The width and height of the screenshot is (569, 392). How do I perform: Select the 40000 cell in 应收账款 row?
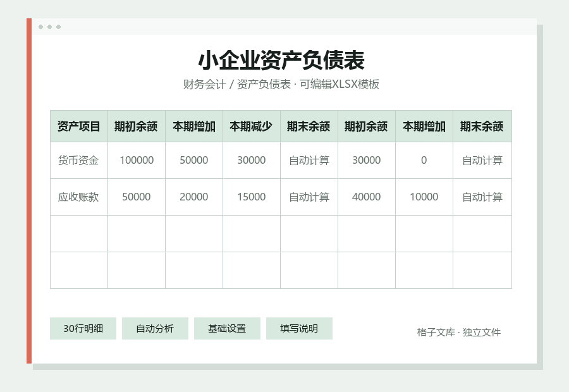point(367,197)
